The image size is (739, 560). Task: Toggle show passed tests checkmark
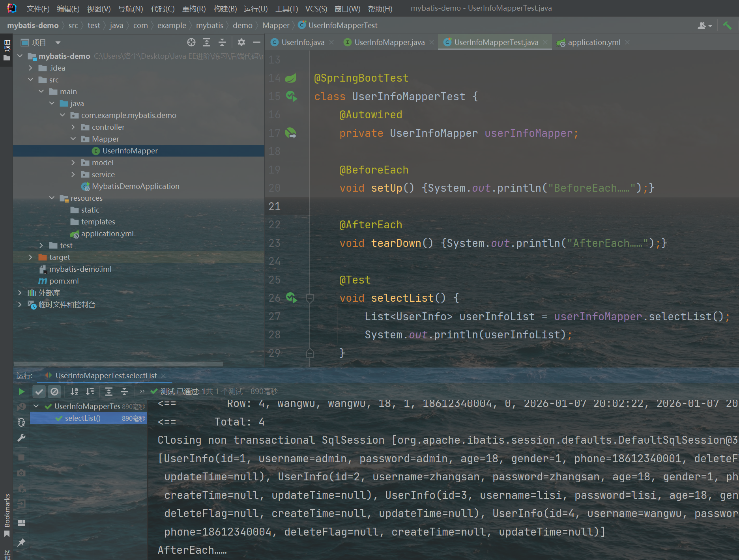[39, 392]
